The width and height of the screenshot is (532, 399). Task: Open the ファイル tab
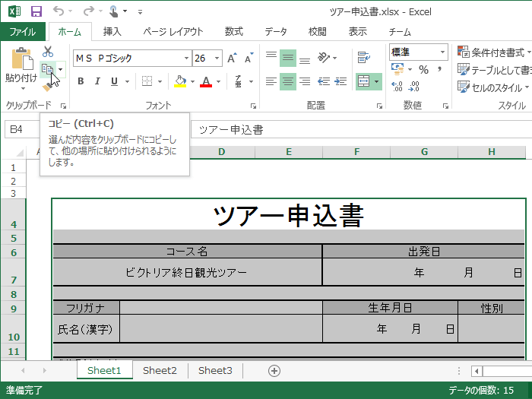[x=23, y=32]
